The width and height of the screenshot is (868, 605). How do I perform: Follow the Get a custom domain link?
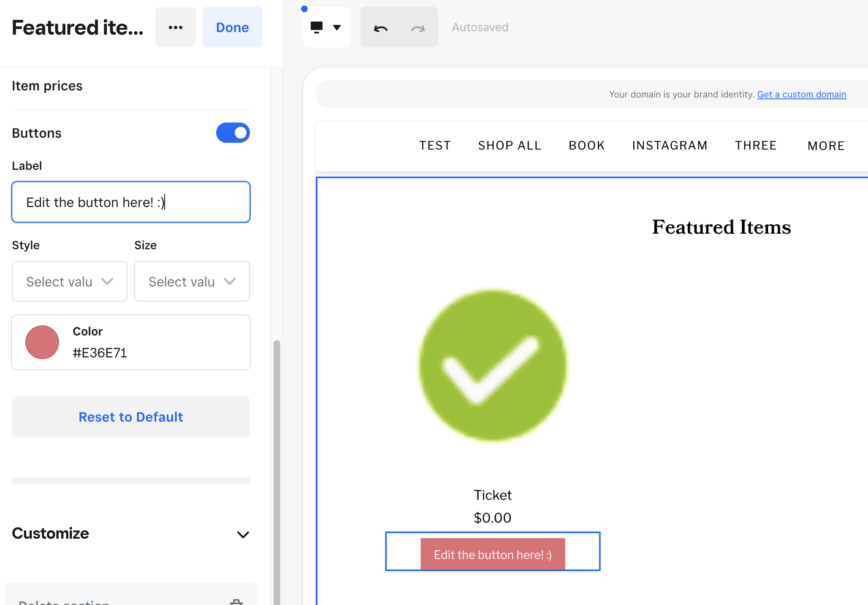[x=801, y=95]
